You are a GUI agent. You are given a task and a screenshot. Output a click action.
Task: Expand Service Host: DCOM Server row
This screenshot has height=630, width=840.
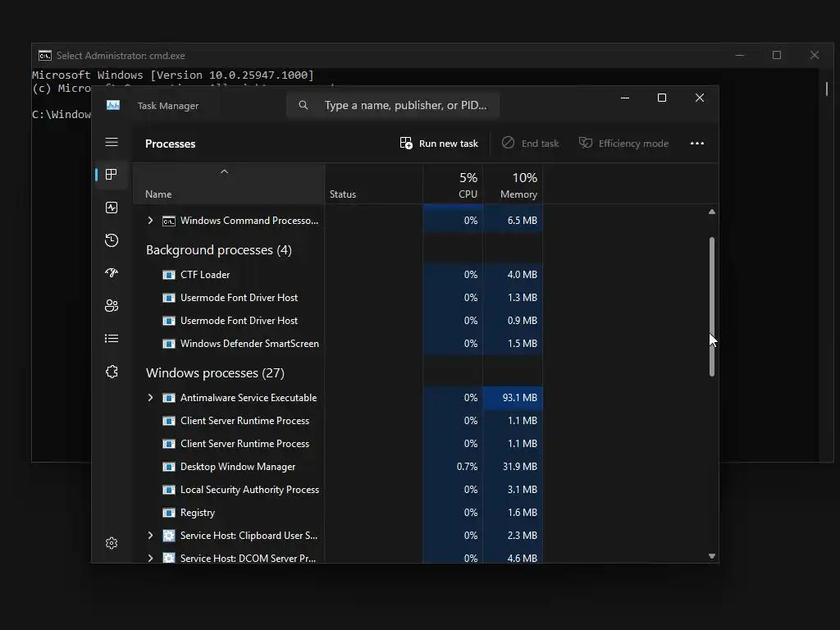point(151,558)
